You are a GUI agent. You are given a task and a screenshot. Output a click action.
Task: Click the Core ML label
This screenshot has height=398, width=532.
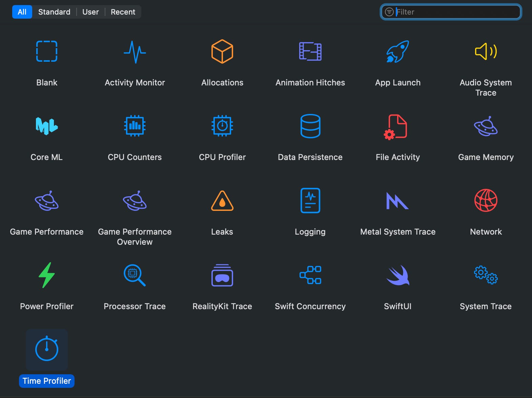point(47,157)
